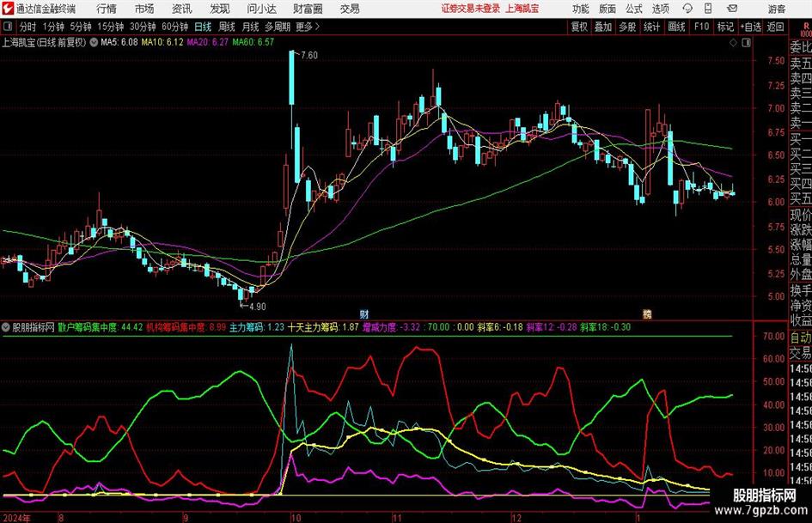Click the MA10: 6.12 label

click(162, 42)
